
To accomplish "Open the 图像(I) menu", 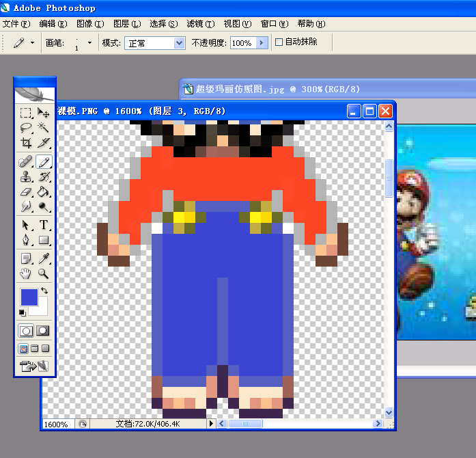I will 90,24.
